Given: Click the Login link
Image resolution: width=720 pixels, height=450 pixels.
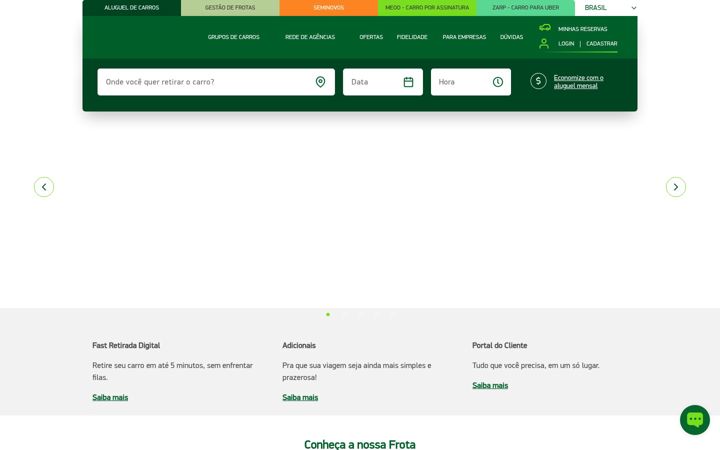Looking at the screenshot, I should coord(566,44).
